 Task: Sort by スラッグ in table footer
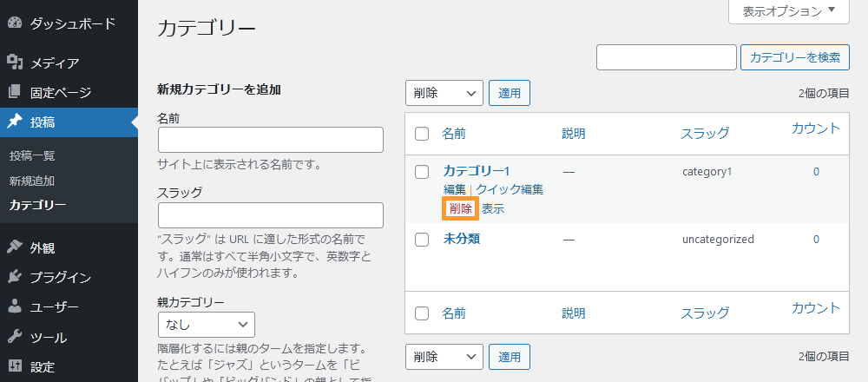pyautogui.click(x=705, y=313)
